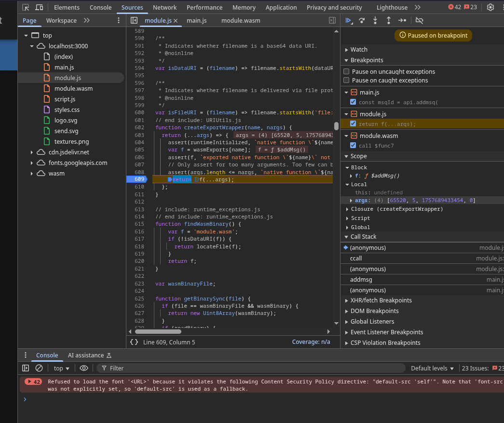Open 23 Issues in the console toolbar
Screen dimensions: 504x423
coord(482,368)
